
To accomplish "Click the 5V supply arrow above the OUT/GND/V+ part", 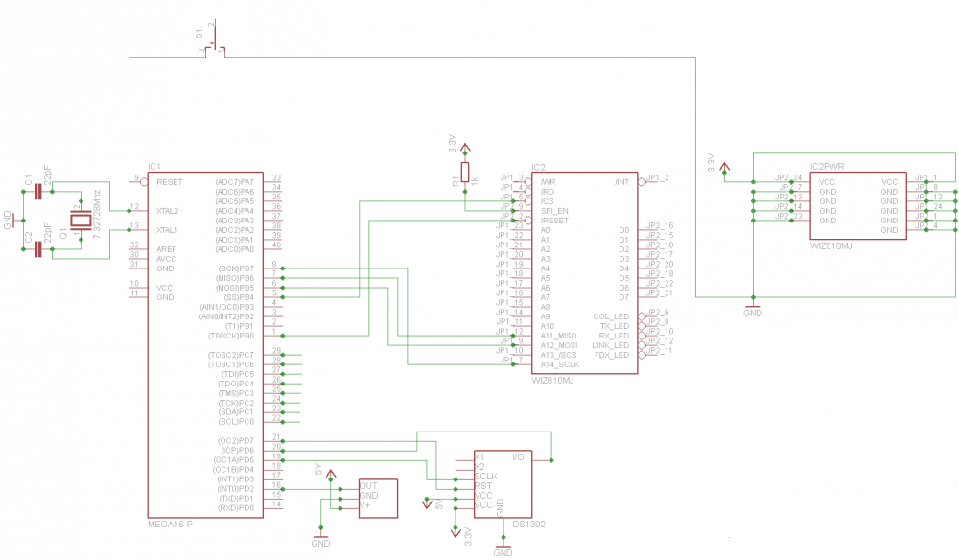I will pyautogui.click(x=331, y=475).
